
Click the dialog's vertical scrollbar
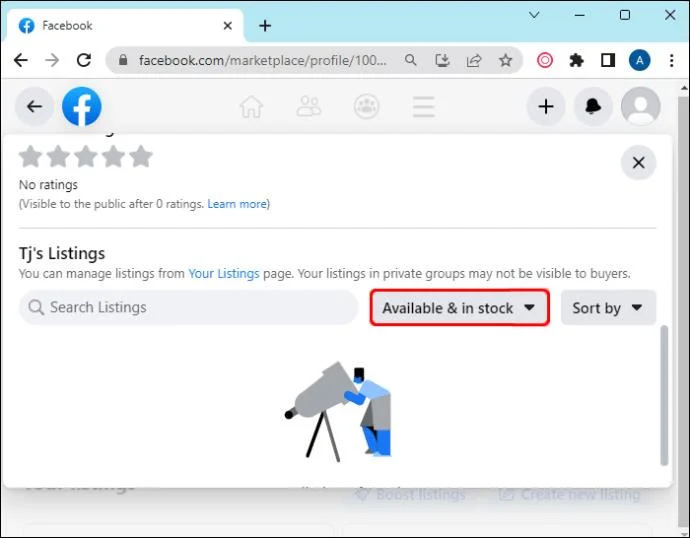point(664,395)
